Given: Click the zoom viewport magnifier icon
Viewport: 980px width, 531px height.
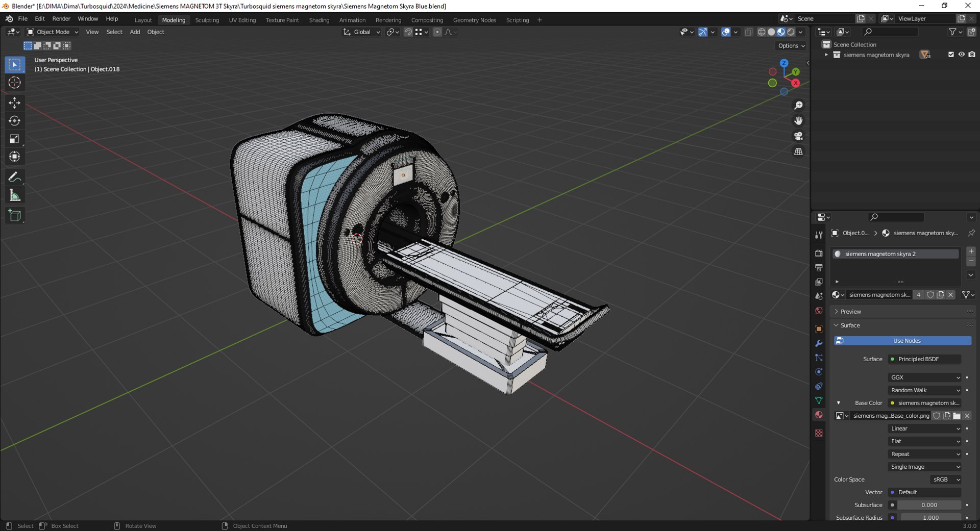Looking at the screenshot, I should tap(798, 105).
